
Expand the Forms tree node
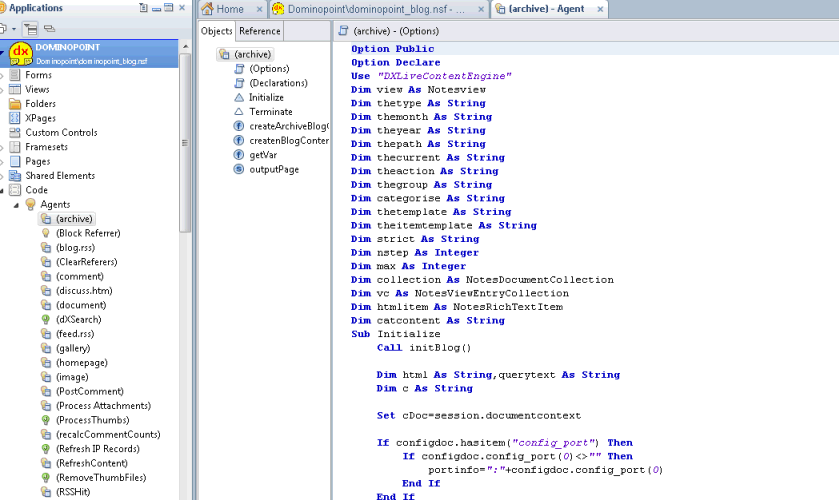pos(2,75)
